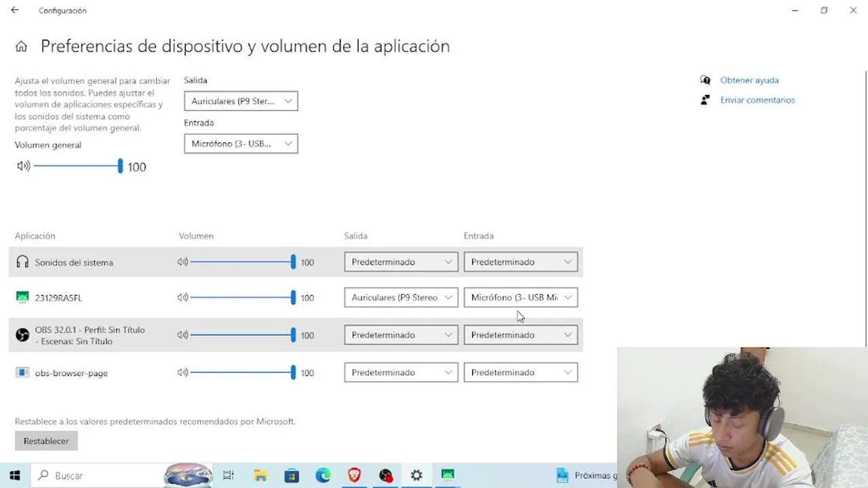The image size is (868, 488).
Task: Click the Obtener ayuda help icon
Action: (705, 80)
